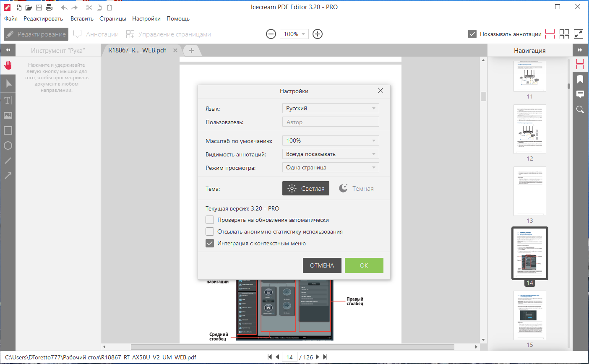589x364 pixels.
Task: Click the ОТМЕНА button
Action: [x=322, y=265]
